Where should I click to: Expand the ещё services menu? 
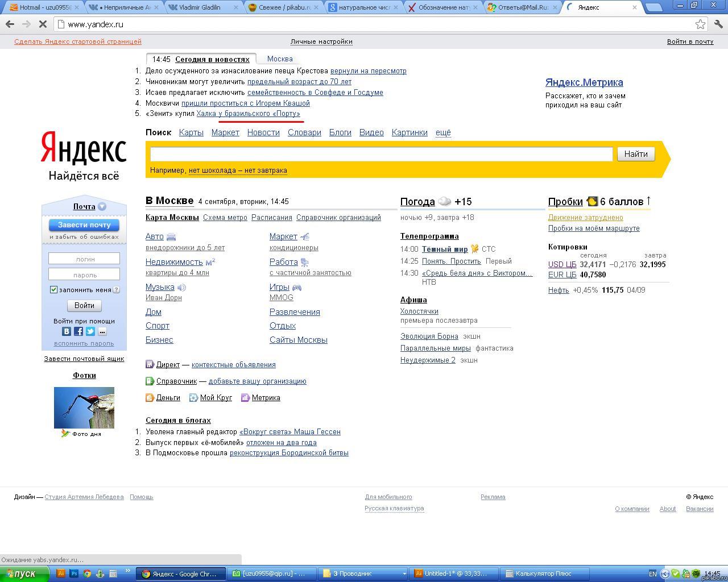point(443,132)
